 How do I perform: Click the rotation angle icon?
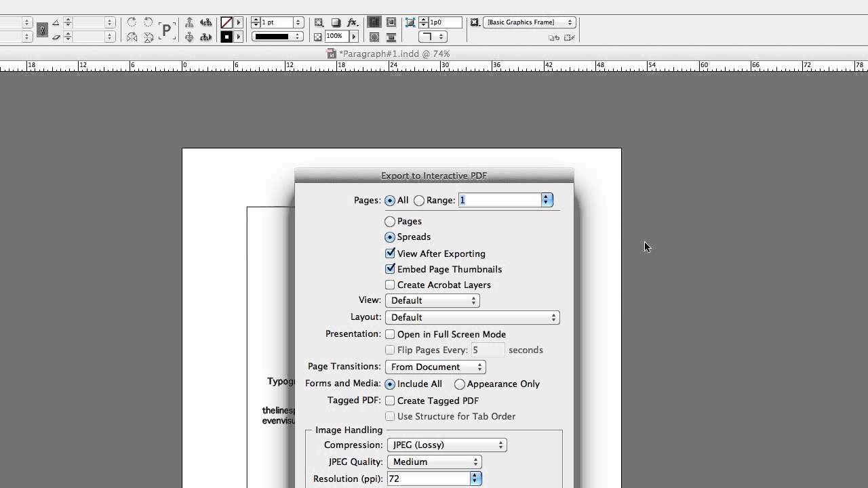56,23
